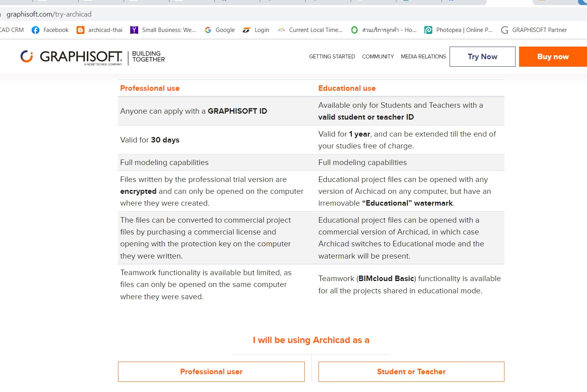Open the Google bookmark
The height and width of the screenshot is (392, 587).
[x=219, y=30]
